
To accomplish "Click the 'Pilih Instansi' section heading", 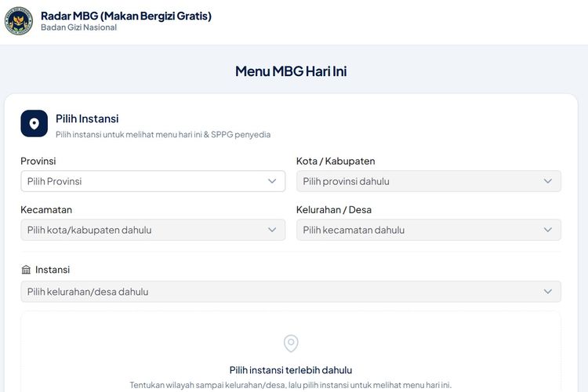I will tap(87, 119).
